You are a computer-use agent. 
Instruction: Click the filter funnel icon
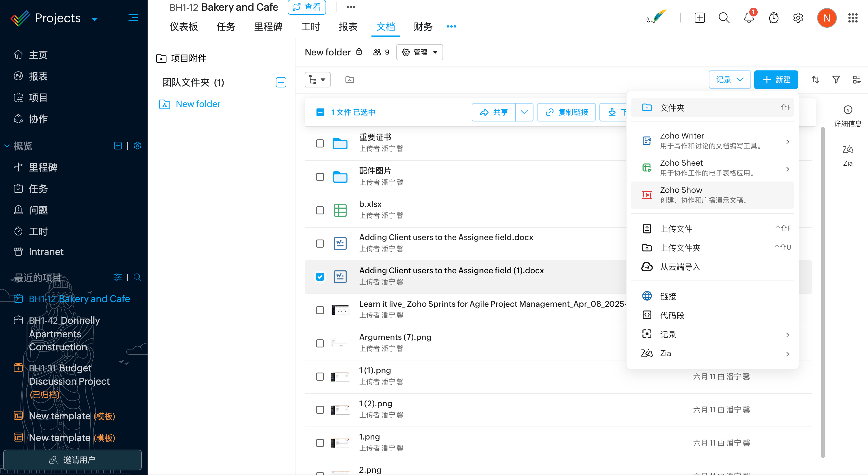pos(836,80)
